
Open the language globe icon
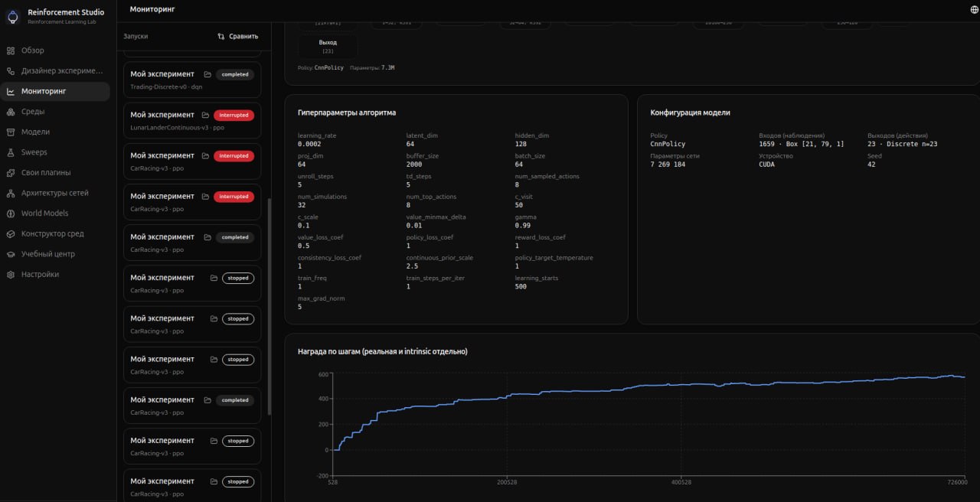974,10
